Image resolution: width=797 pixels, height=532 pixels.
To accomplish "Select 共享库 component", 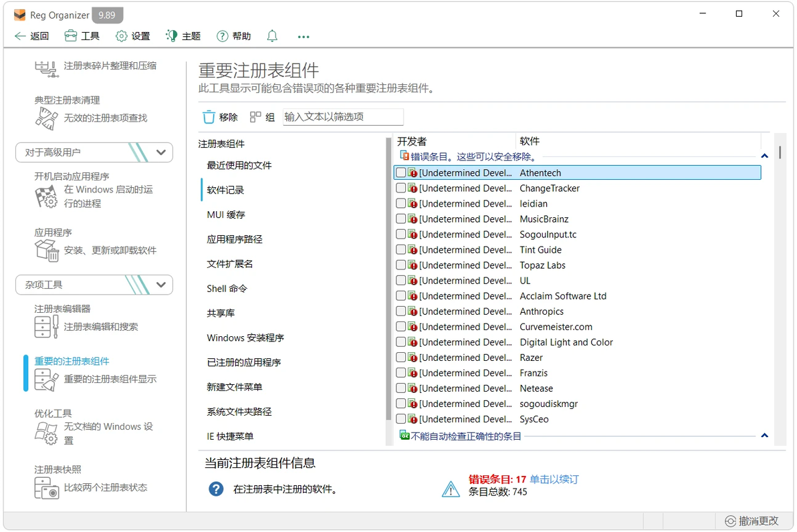I will [x=221, y=313].
